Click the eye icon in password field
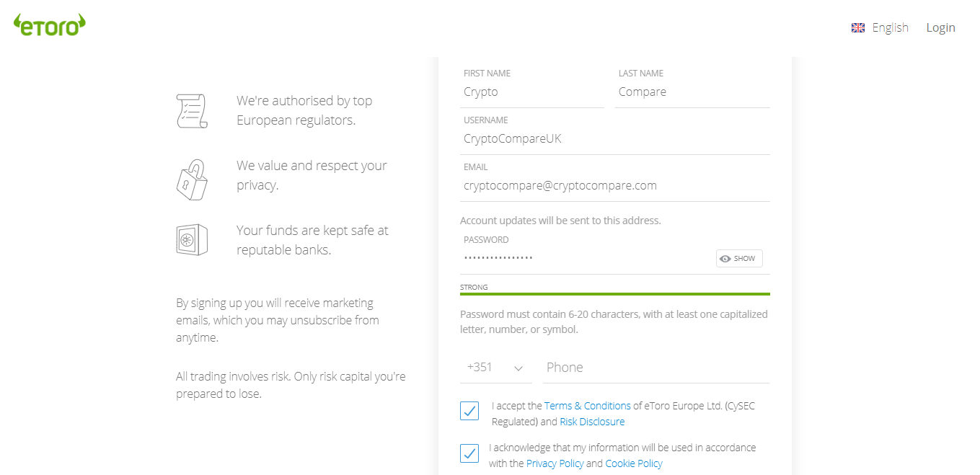The image size is (980, 475). click(x=725, y=259)
